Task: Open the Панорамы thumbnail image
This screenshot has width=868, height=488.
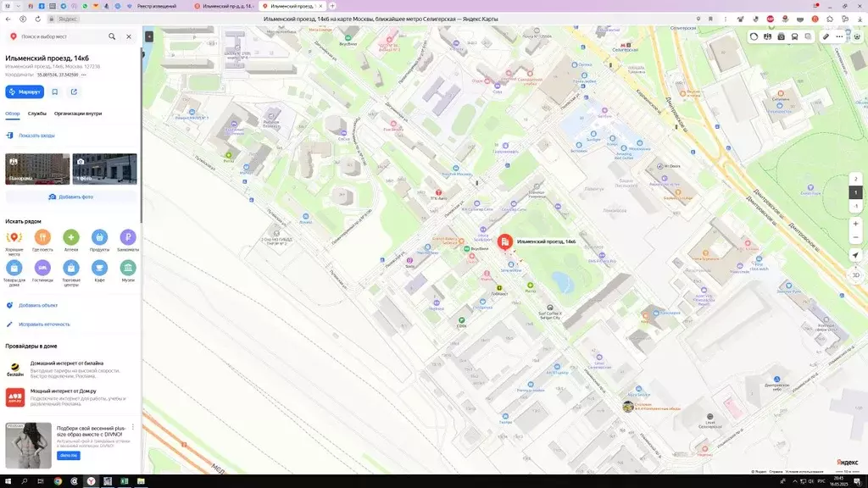Action: (37, 169)
